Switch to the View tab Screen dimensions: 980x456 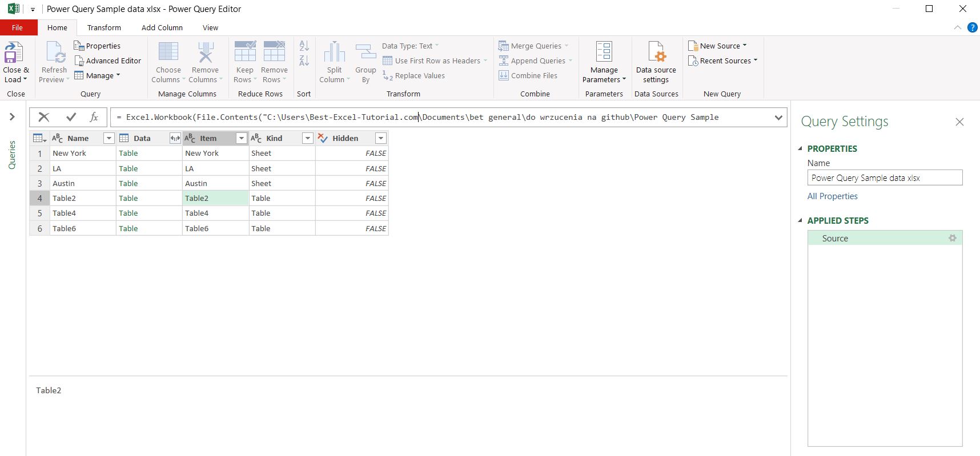[210, 27]
